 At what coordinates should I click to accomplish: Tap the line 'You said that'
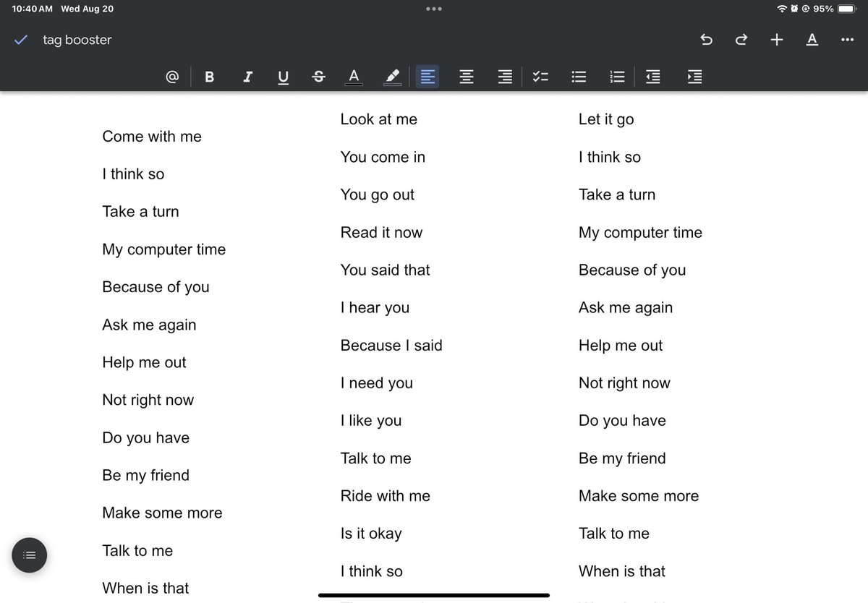[x=386, y=270]
